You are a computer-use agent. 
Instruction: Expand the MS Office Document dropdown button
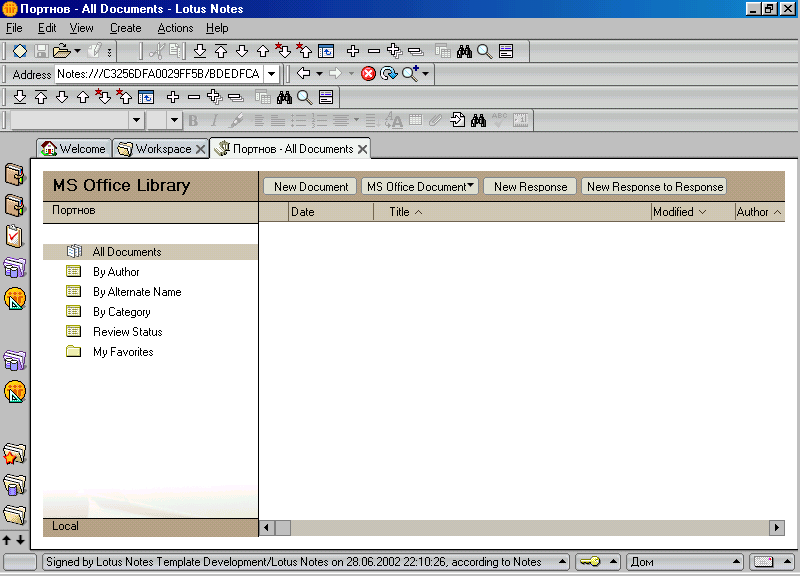pyautogui.click(x=419, y=187)
